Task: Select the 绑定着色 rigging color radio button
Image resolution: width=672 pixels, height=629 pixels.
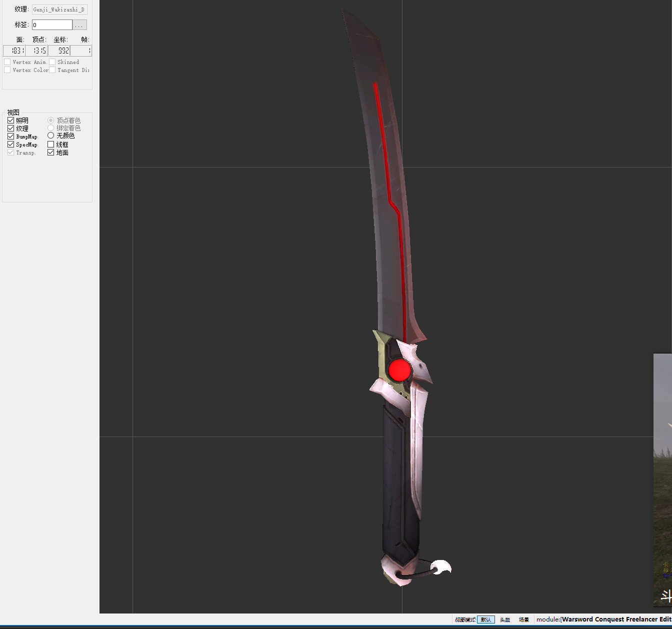Action: coord(50,128)
